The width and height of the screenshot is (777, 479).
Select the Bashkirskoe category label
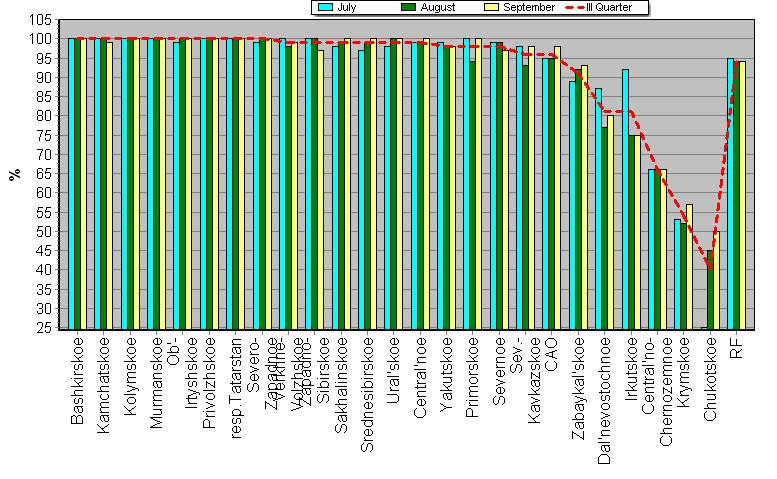click(77, 381)
